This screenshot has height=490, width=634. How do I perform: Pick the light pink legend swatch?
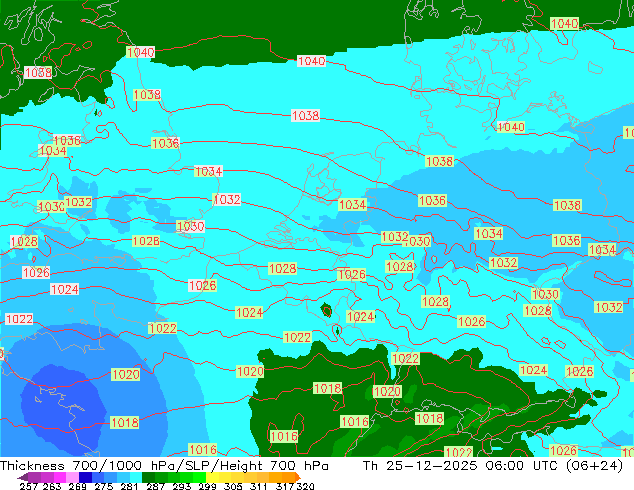click(72, 477)
